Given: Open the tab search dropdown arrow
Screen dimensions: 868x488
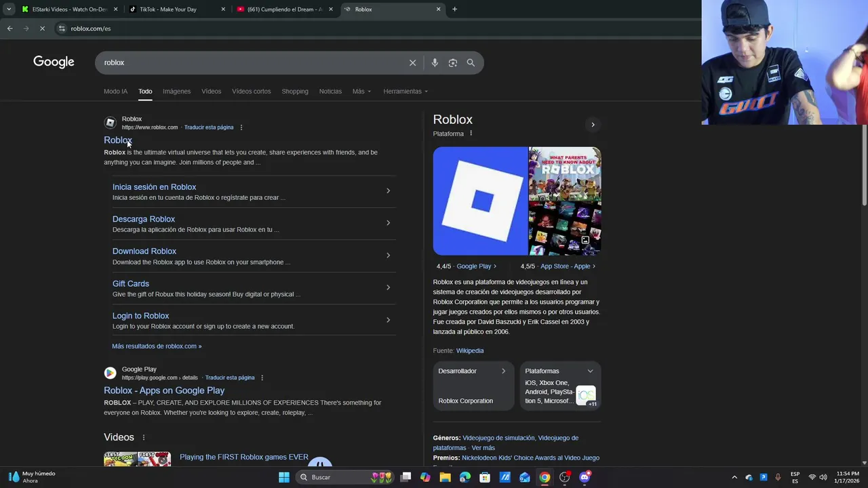Looking at the screenshot, I should (x=9, y=9).
